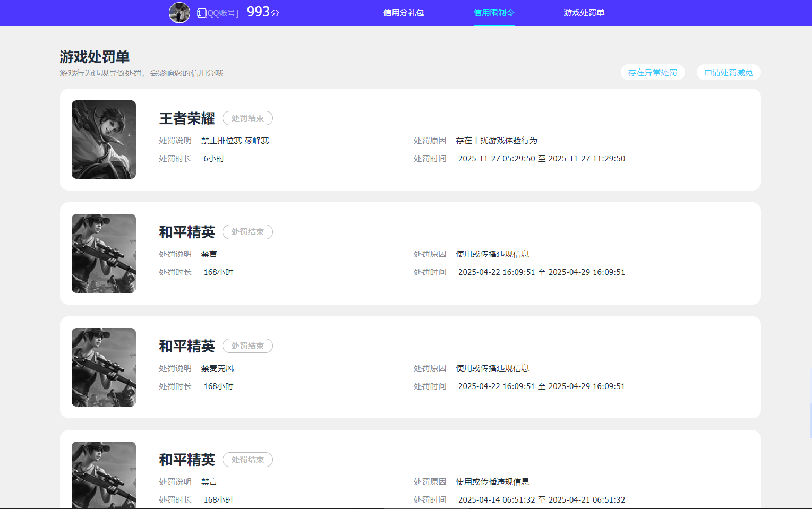Open the 信用限制令 tab
This screenshot has height=509, width=812.
(x=493, y=12)
